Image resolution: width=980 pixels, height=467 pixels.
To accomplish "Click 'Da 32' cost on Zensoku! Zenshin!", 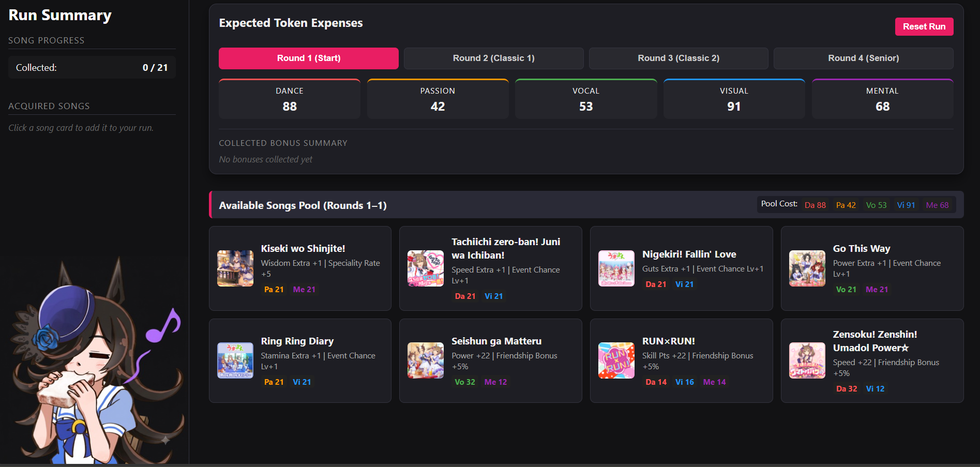I will [847, 389].
